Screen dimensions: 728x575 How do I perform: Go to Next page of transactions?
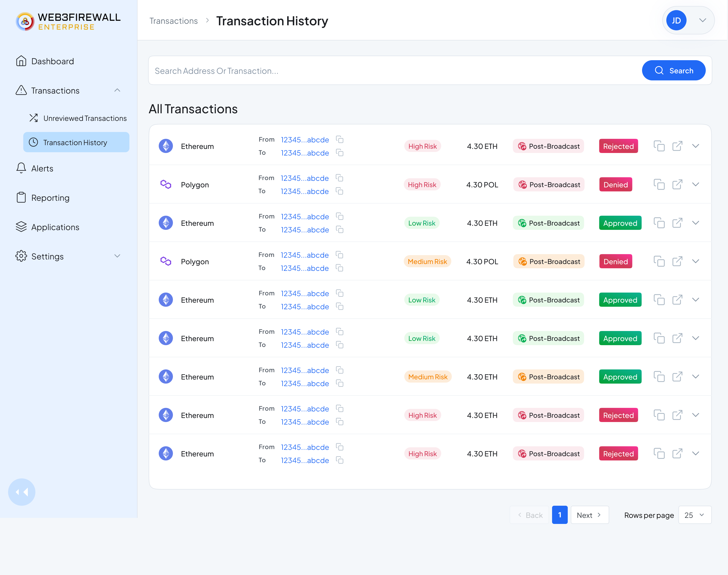pos(590,515)
